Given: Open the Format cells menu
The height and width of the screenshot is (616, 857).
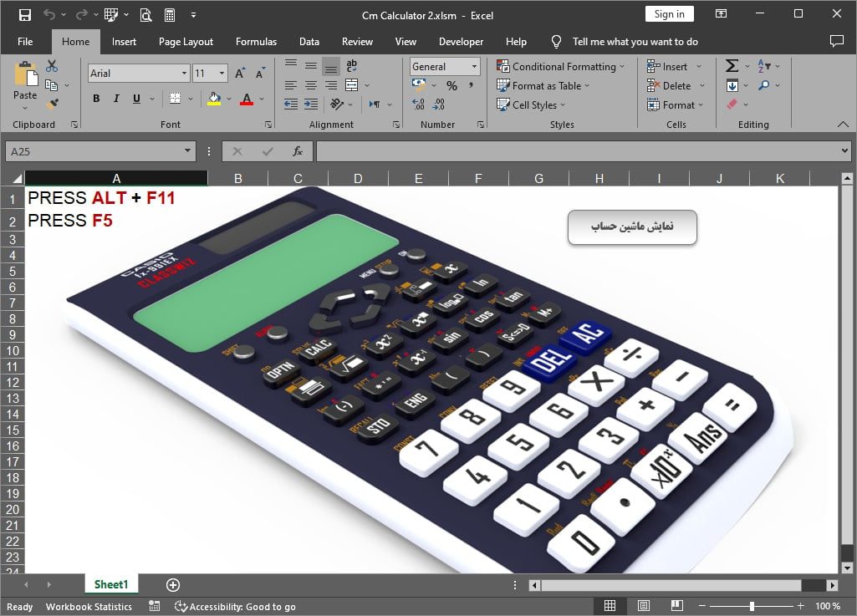Looking at the screenshot, I should [x=676, y=105].
